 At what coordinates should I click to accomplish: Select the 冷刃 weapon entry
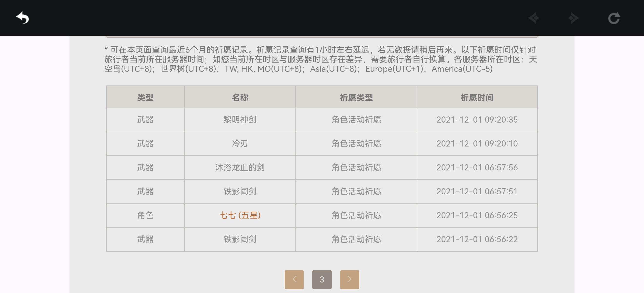coord(240,143)
